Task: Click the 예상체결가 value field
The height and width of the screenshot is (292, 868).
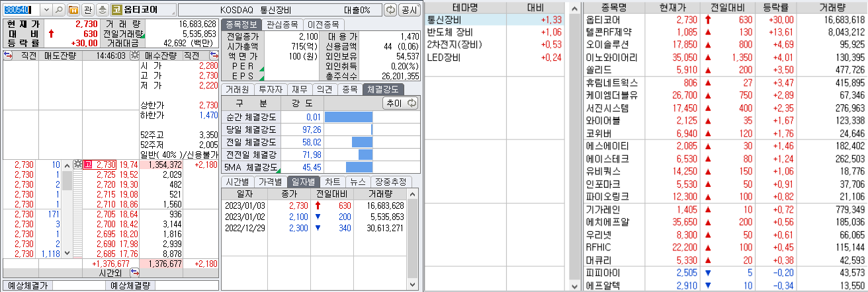Action: coord(79,285)
